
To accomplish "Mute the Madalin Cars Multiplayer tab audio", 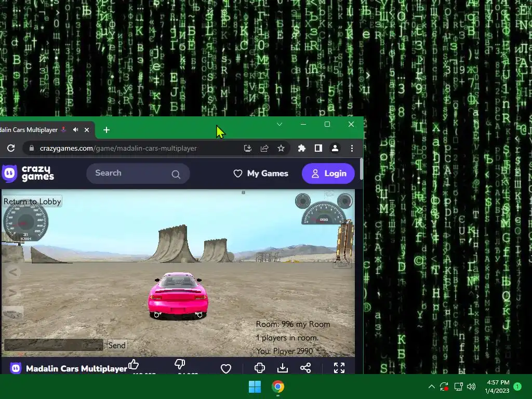I will coord(76,129).
